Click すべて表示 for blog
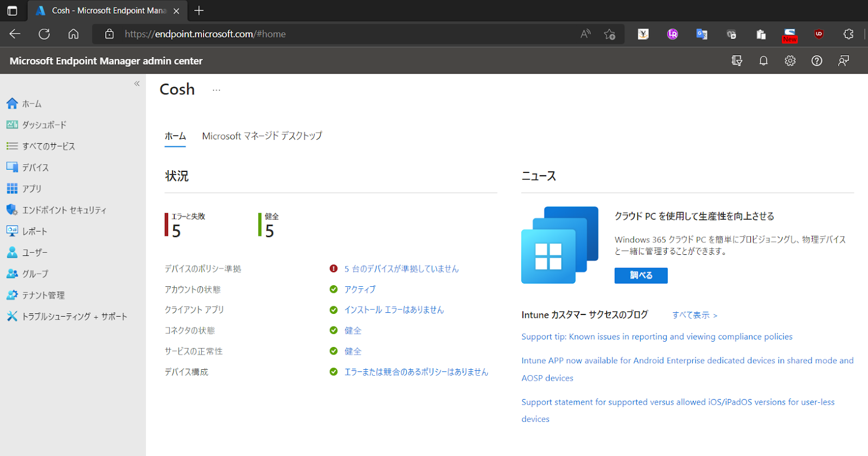 [695, 315]
